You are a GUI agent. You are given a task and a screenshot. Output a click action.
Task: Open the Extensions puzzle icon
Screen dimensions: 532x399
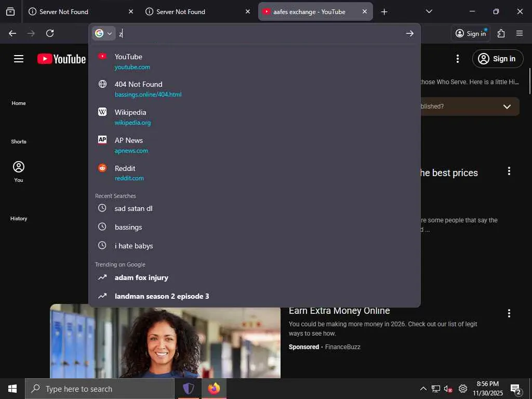[501, 33]
